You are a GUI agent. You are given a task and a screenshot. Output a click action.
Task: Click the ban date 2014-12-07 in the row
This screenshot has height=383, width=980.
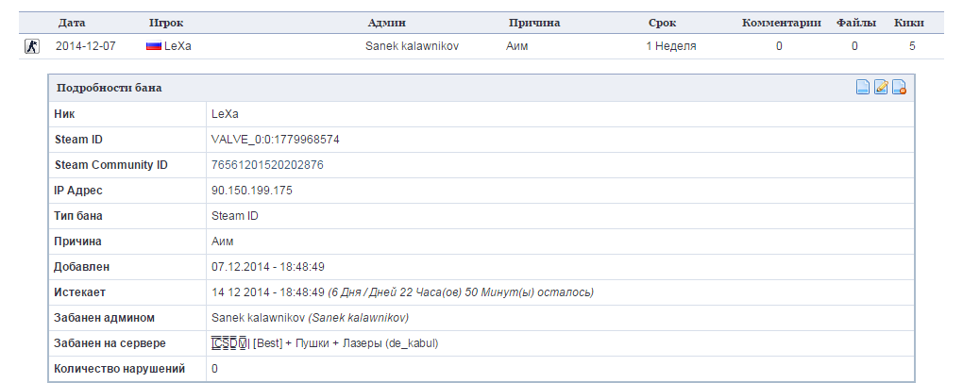pyautogui.click(x=86, y=46)
